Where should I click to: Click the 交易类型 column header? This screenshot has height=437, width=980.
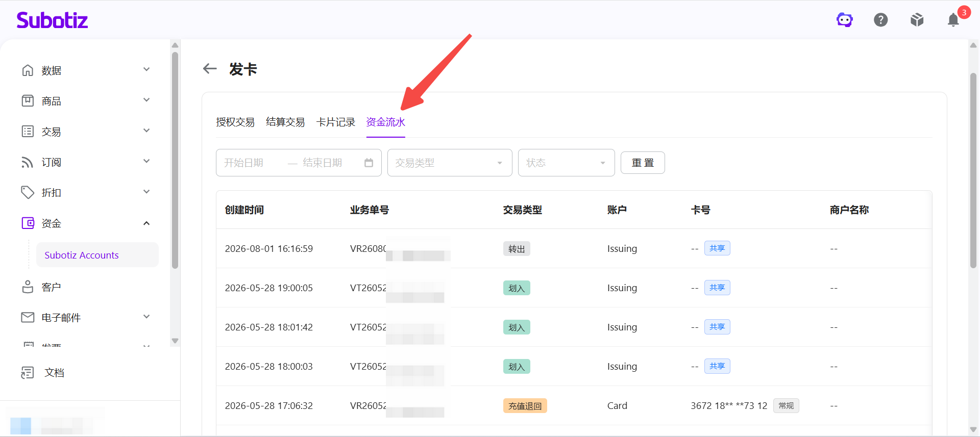tap(523, 210)
